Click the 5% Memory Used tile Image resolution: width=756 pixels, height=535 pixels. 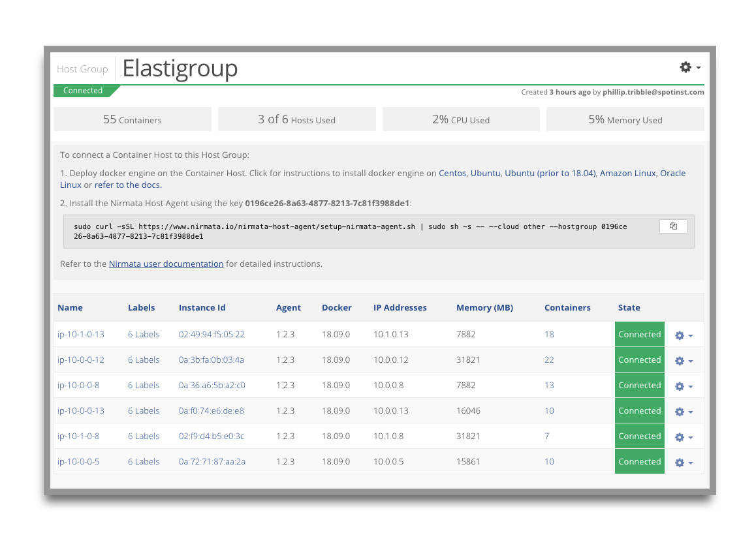tap(625, 119)
